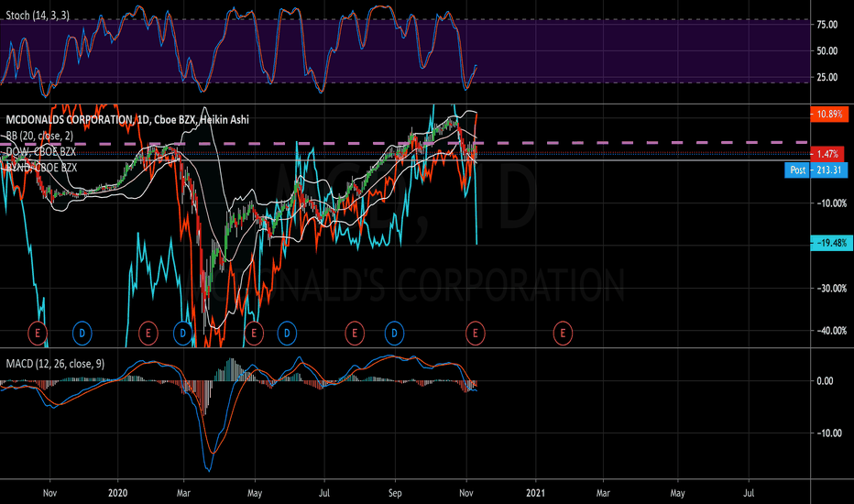Screen dimensions: 854x504
Task: Select the DOW, CBOE BZX comparison legend
Action: [x=41, y=151]
